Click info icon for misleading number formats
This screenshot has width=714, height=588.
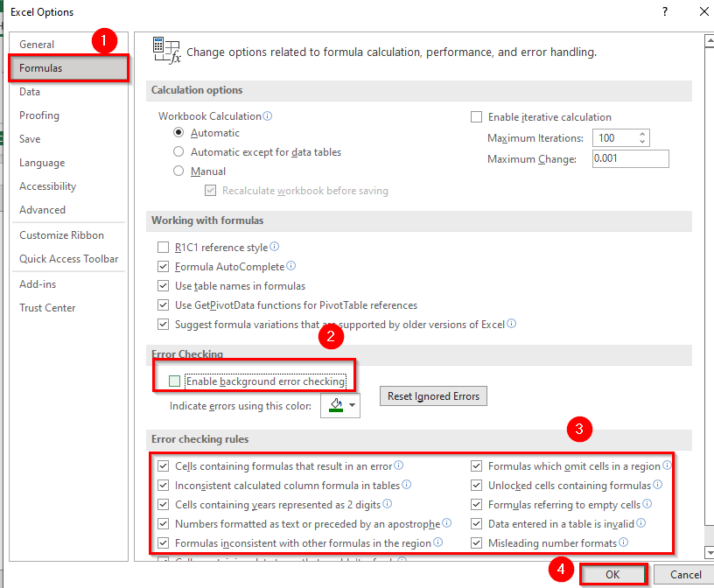623,542
